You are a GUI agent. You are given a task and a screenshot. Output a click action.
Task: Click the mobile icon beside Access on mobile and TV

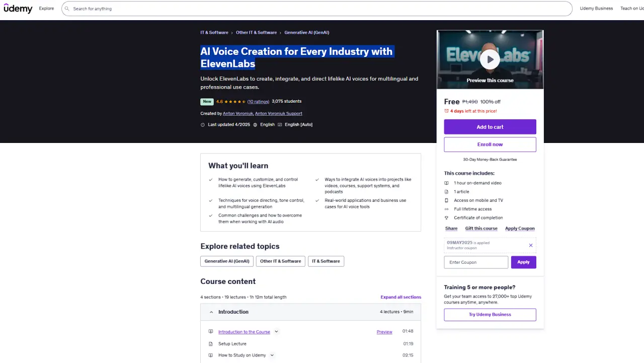[x=446, y=200]
